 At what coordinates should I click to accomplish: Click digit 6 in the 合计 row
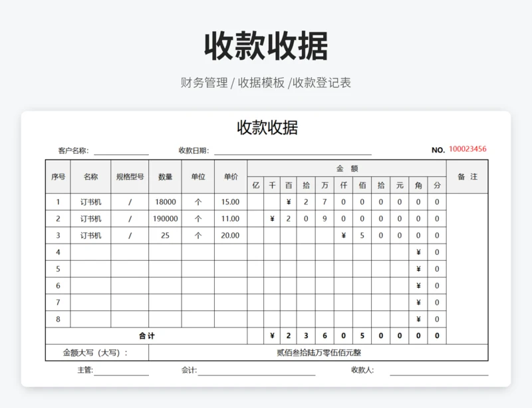click(x=325, y=336)
